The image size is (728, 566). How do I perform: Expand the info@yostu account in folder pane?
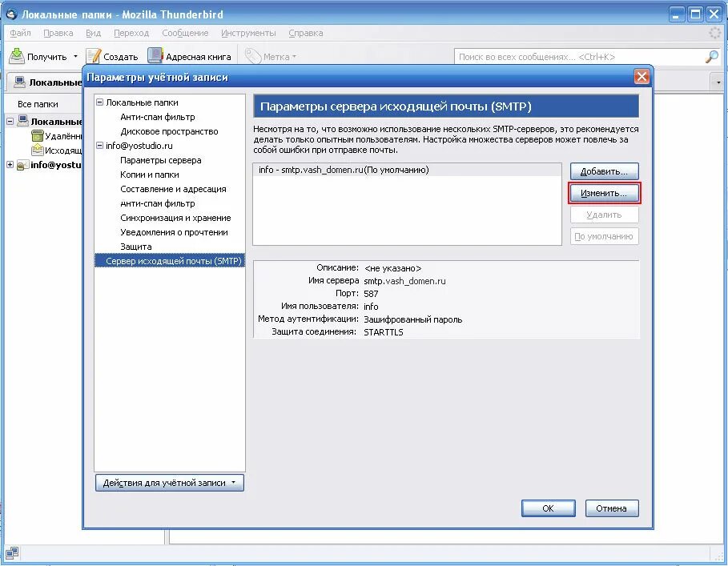(10, 165)
